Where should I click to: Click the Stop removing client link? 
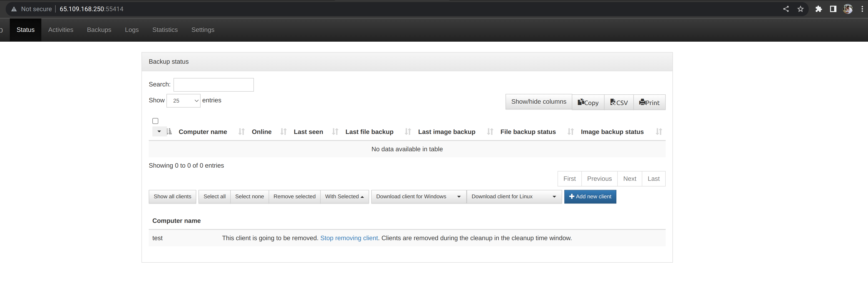pyautogui.click(x=349, y=238)
